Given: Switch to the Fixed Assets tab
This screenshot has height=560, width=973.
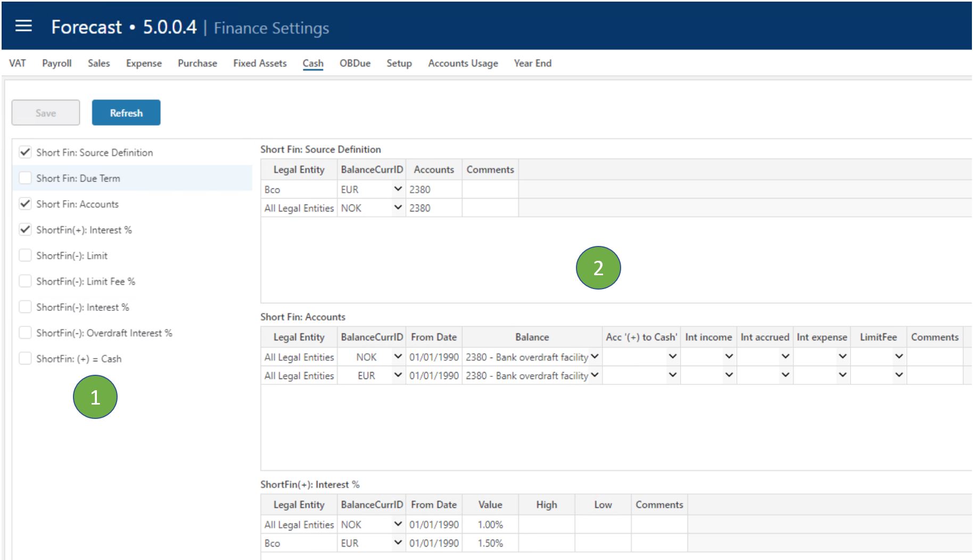Looking at the screenshot, I should tap(260, 63).
